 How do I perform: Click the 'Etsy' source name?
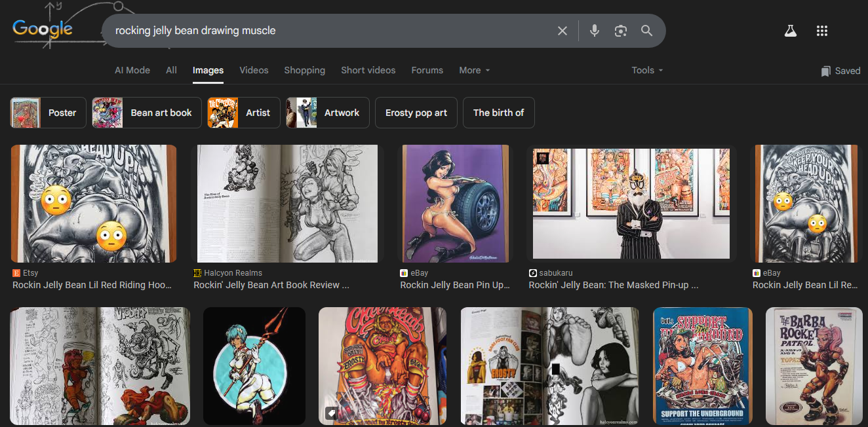(x=31, y=273)
